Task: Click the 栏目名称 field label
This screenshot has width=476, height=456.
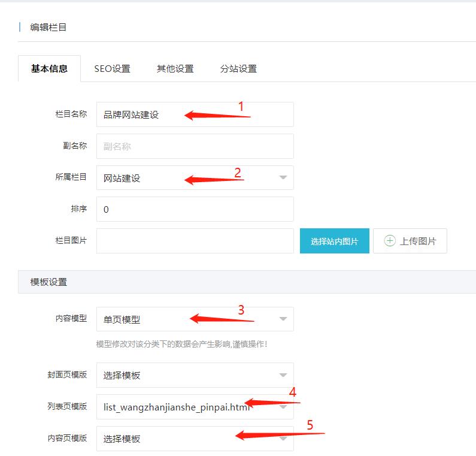Action: (71, 114)
